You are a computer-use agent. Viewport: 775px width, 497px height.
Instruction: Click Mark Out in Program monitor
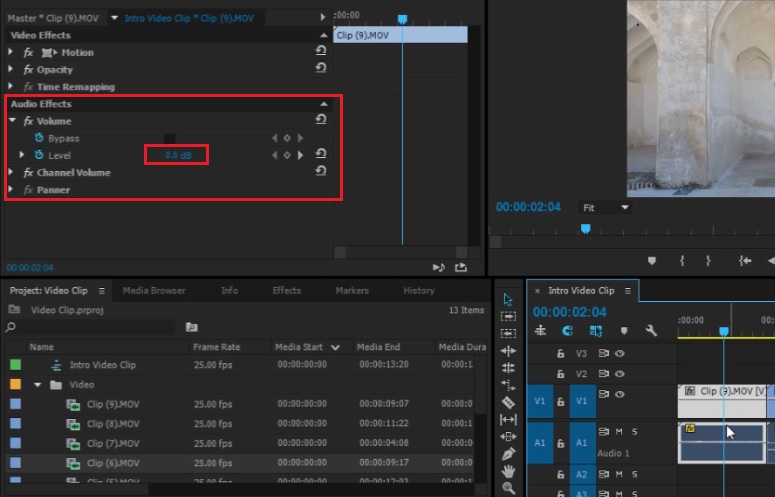(708, 260)
